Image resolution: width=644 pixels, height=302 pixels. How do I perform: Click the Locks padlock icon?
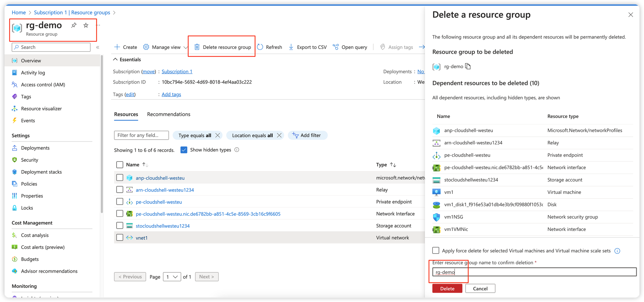click(x=14, y=208)
